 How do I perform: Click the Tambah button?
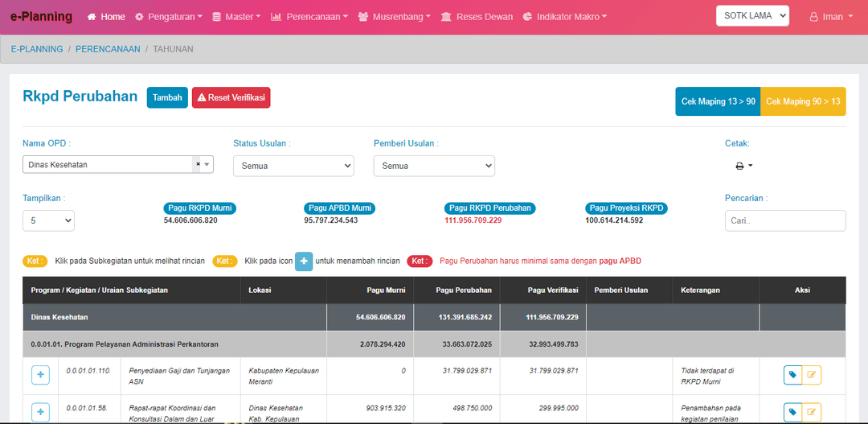(x=167, y=97)
